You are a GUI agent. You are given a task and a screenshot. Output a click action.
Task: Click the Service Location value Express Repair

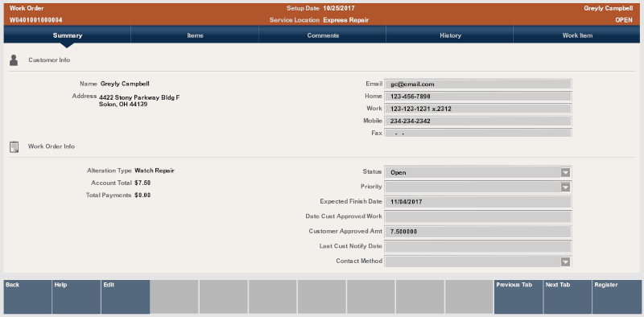point(346,20)
